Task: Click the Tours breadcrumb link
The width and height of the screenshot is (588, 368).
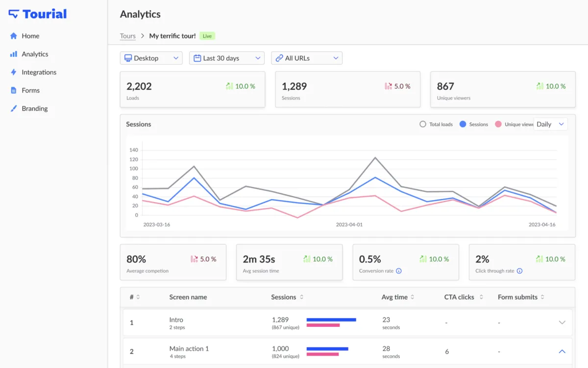Action: point(128,36)
